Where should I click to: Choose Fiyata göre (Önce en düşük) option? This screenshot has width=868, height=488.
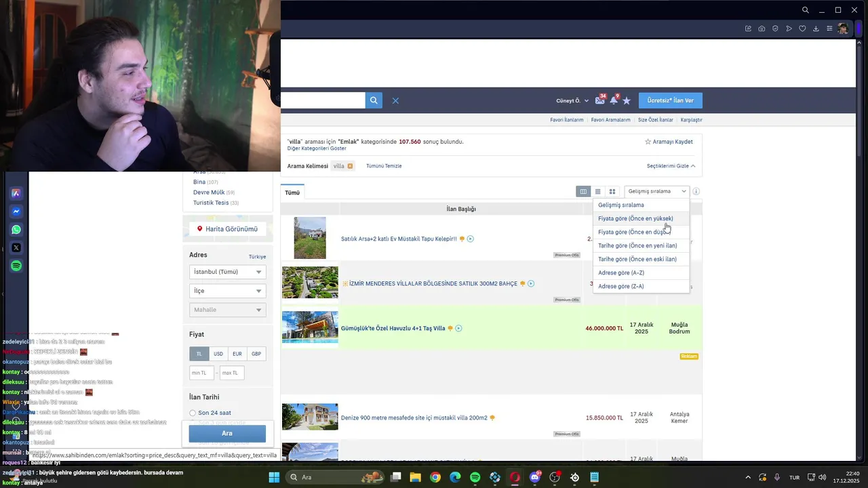point(641,232)
